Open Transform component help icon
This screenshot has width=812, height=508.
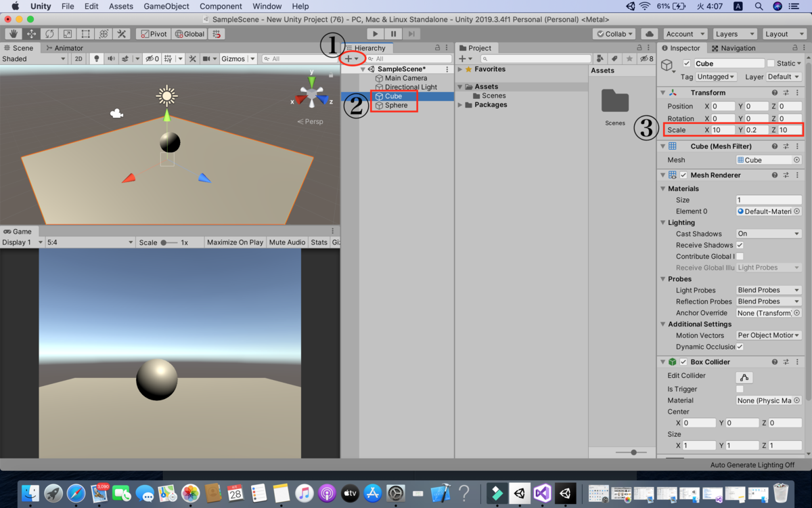click(x=775, y=93)
